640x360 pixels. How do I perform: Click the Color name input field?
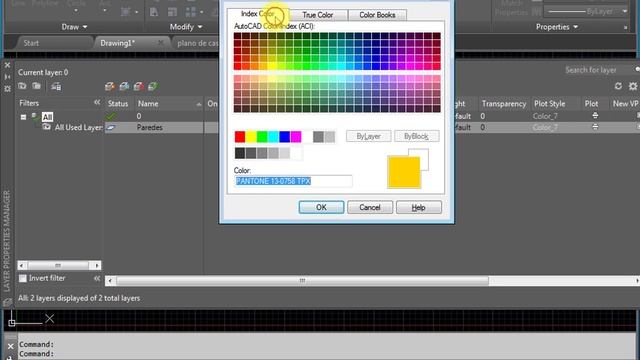pyautogui.click(x=293, y=181)
